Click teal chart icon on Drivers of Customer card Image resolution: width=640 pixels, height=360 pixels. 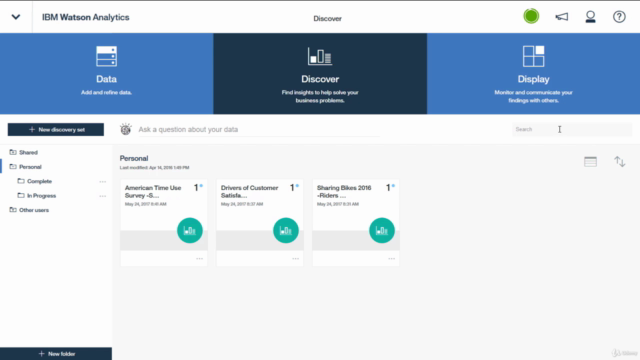pos(286,231)
